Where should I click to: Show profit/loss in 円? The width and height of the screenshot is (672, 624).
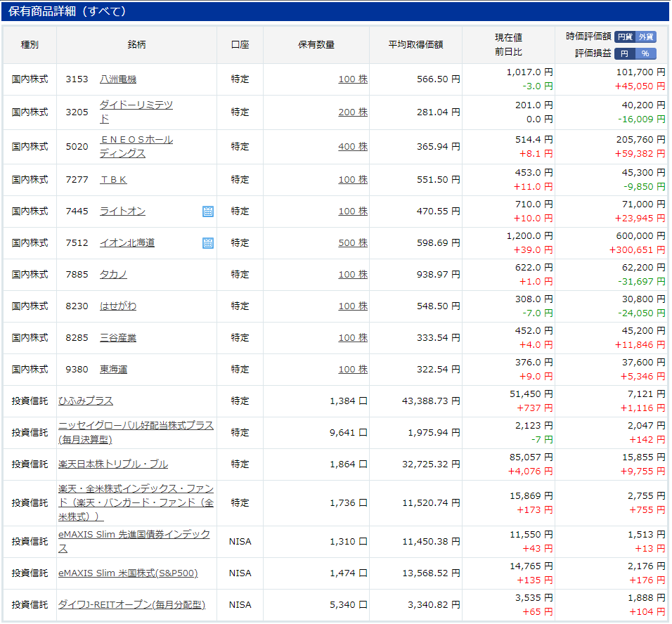pos(625,53)
